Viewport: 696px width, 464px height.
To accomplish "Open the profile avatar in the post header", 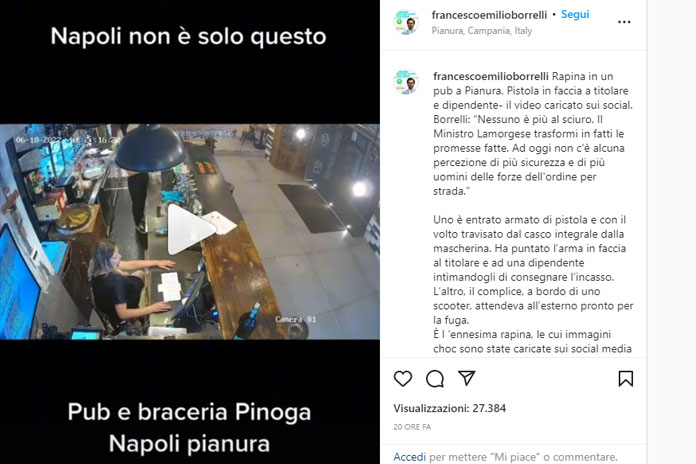I will [406, 22].
